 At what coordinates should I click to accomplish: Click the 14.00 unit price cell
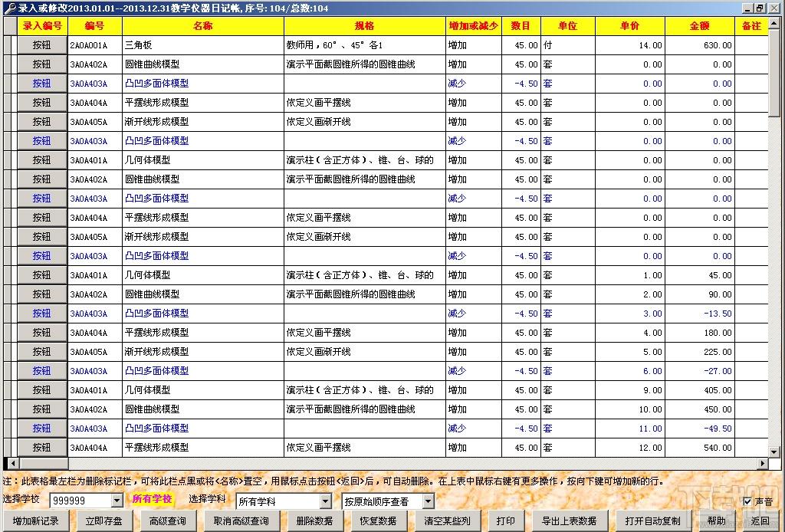(630, 45)
